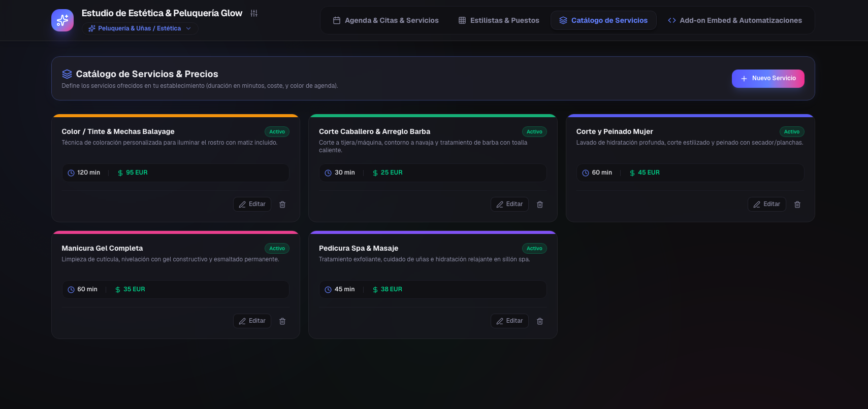Viewport: 868px width, 409px height.
Task: Click the dollar icon beside 38 EUR
Action: pos(375,290)
